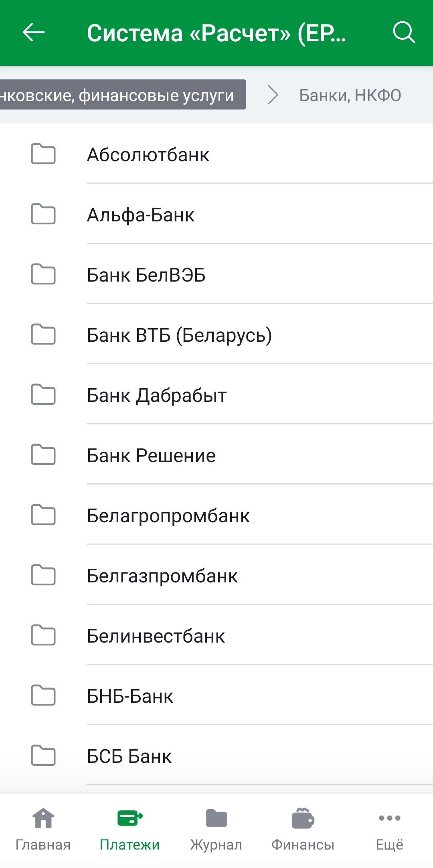433x868 pixels.
Task: Open the search magnifier icon
Action: (403, 32)
